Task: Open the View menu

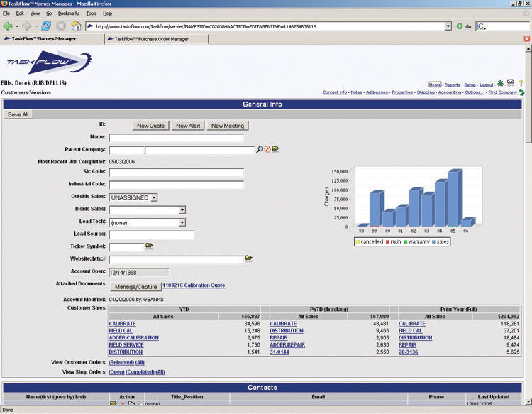Action: (x=35, y=13)
